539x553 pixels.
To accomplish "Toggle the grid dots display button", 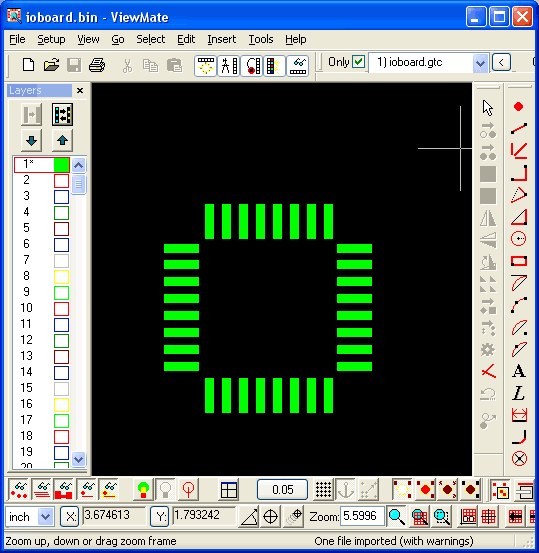I will 323,490.
